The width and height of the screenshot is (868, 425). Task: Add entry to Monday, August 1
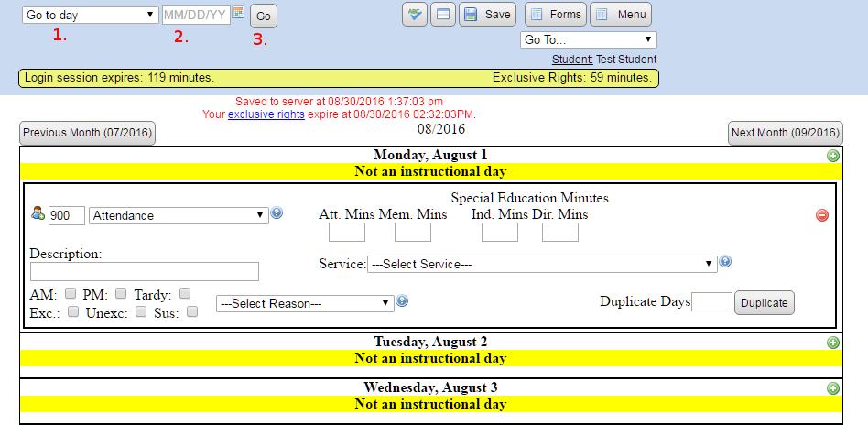tap(832, 156)
